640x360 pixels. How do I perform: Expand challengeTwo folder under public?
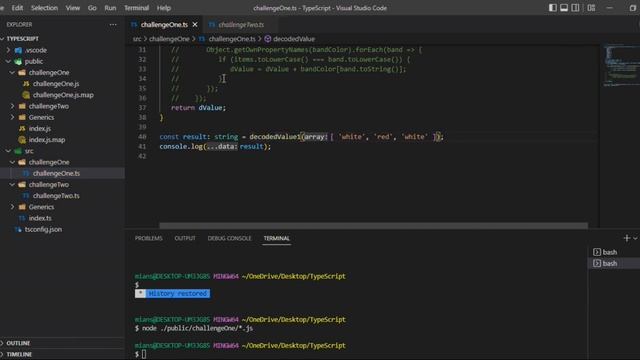(x=12, y=106)
